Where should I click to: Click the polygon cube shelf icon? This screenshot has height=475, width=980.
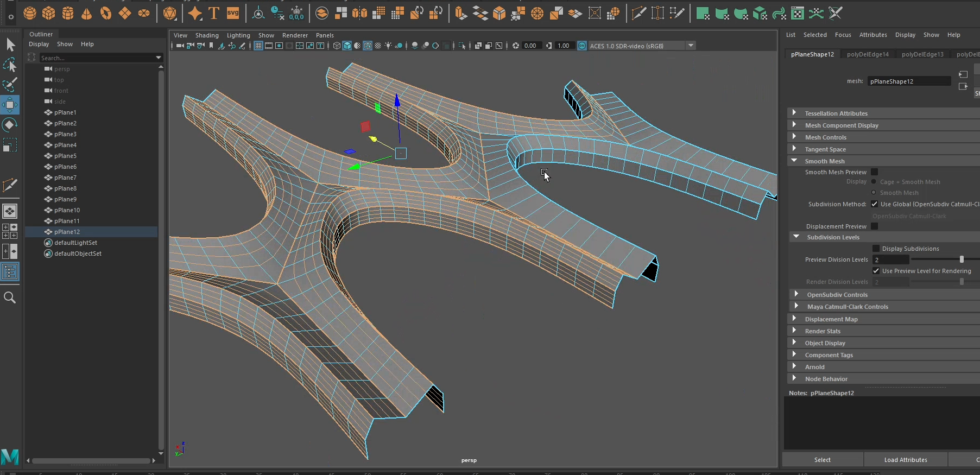pos(49,13)
